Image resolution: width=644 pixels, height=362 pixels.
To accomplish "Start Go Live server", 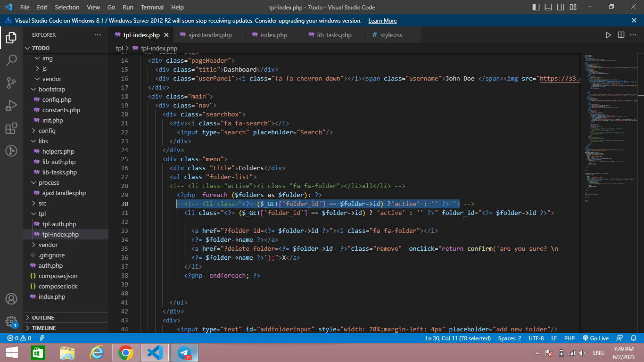I will tap(595, 338).
